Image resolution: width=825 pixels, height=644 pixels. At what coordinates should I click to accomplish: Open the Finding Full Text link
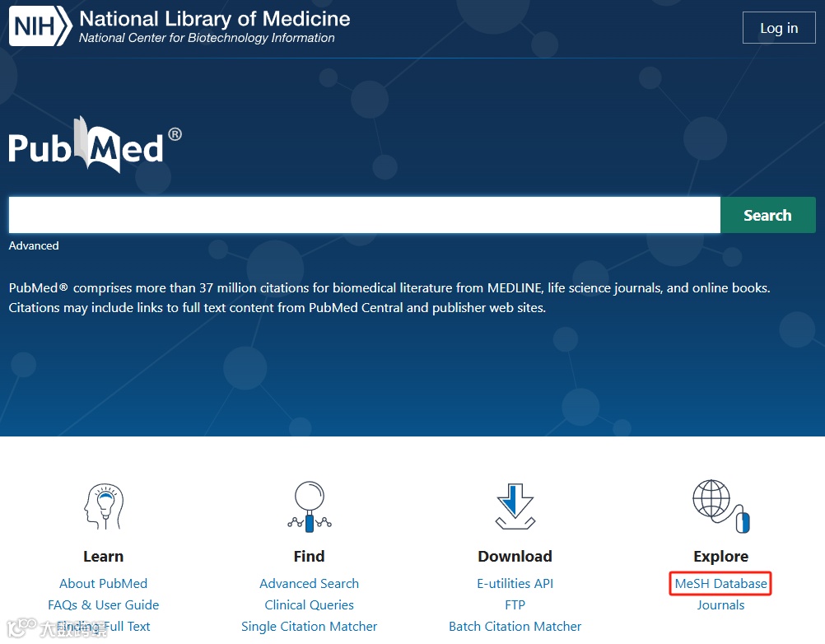click(103, 627)
